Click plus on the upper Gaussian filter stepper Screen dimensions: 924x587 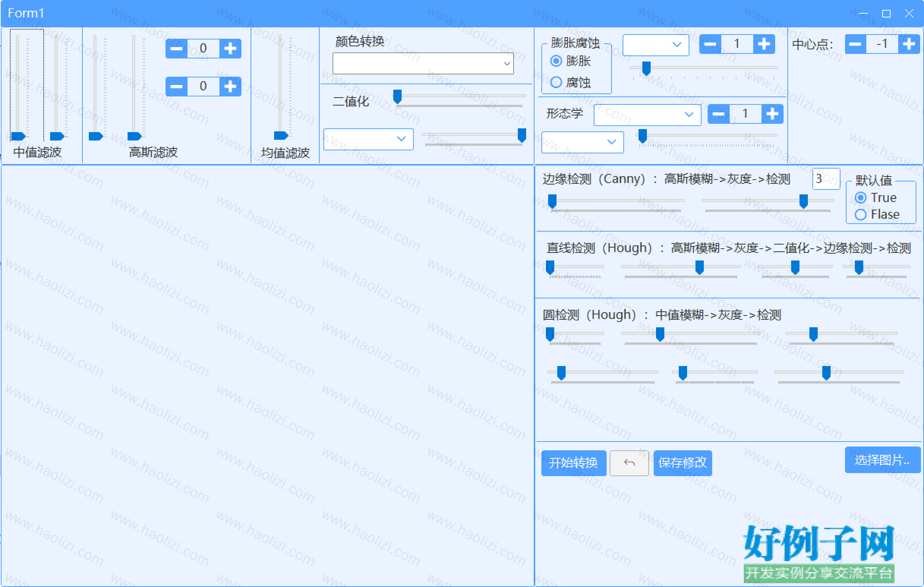point(230,48)
